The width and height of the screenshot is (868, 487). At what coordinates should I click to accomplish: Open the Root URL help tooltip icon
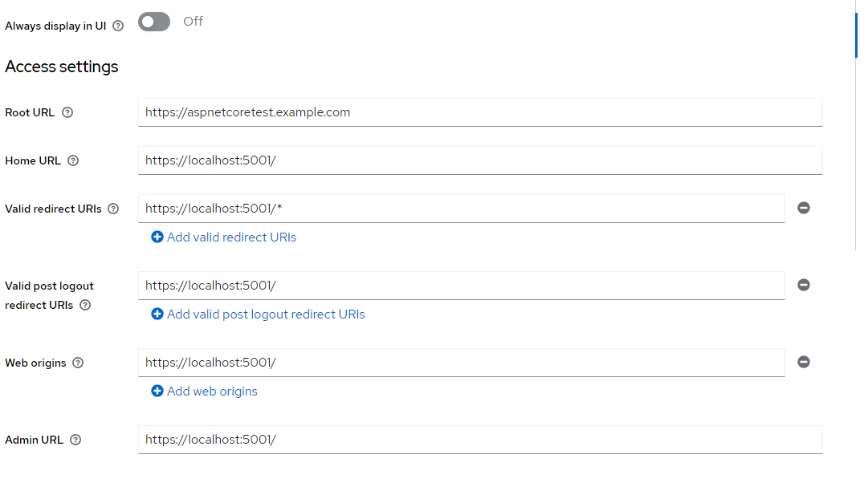pos(67,112)
